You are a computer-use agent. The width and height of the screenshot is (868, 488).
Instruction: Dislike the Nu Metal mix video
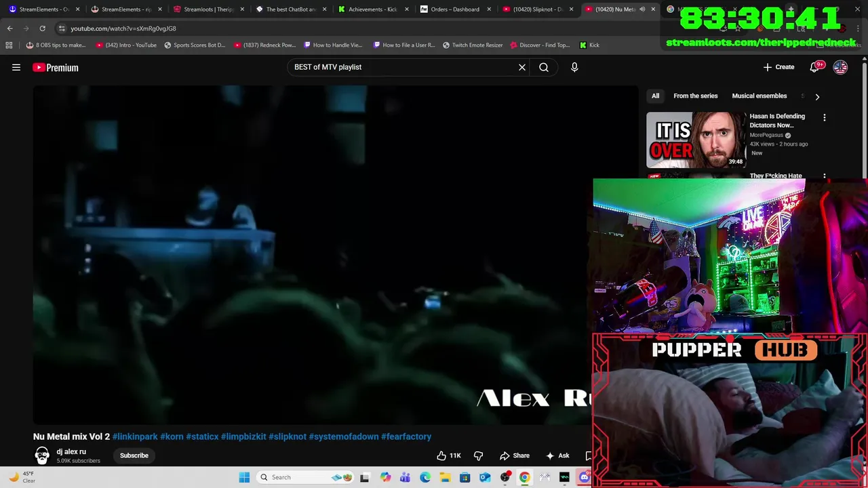(x=479, y=455)
